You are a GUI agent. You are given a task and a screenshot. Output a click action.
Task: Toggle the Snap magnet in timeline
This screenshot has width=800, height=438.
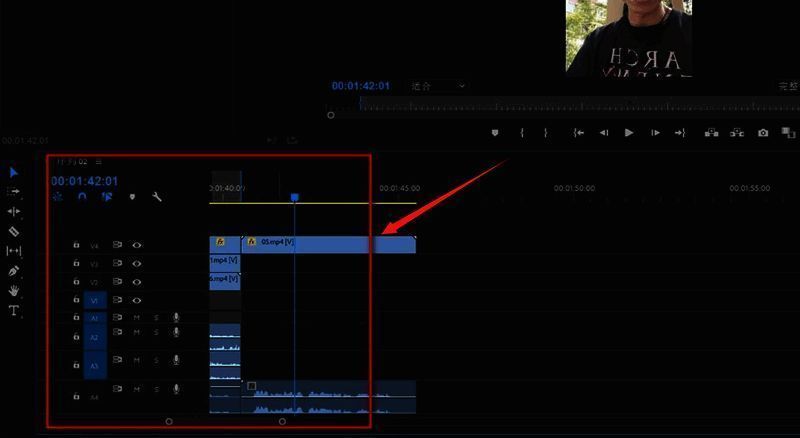tap(82, 197)
